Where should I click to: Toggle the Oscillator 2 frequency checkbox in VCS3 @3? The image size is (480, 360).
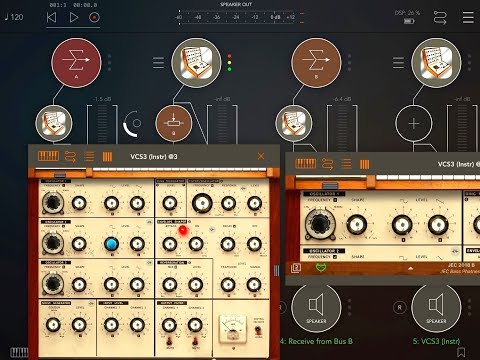tap(64, 226)
